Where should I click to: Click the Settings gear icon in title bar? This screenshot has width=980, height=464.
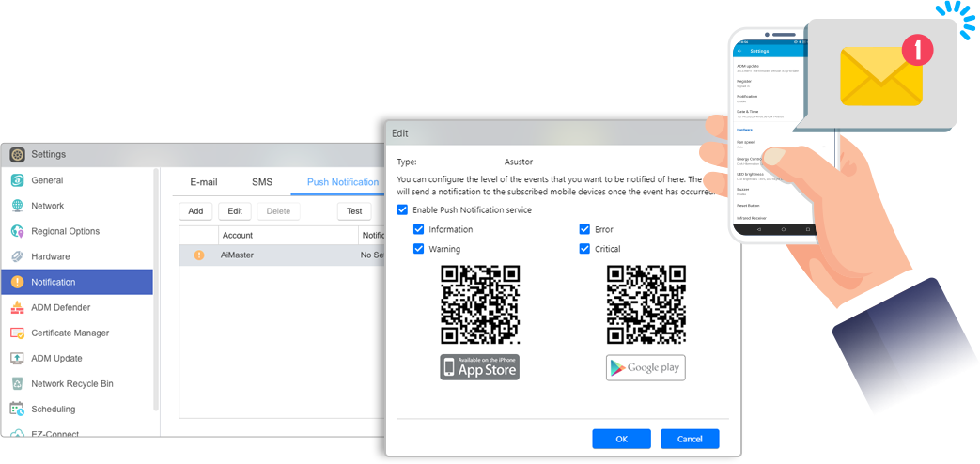tap(18, 154)
